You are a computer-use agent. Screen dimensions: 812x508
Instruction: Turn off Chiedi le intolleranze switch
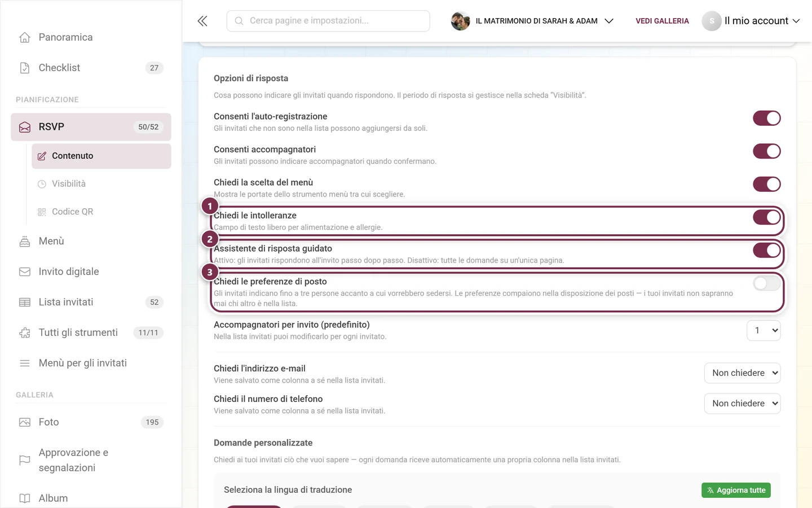coord(767,217)
